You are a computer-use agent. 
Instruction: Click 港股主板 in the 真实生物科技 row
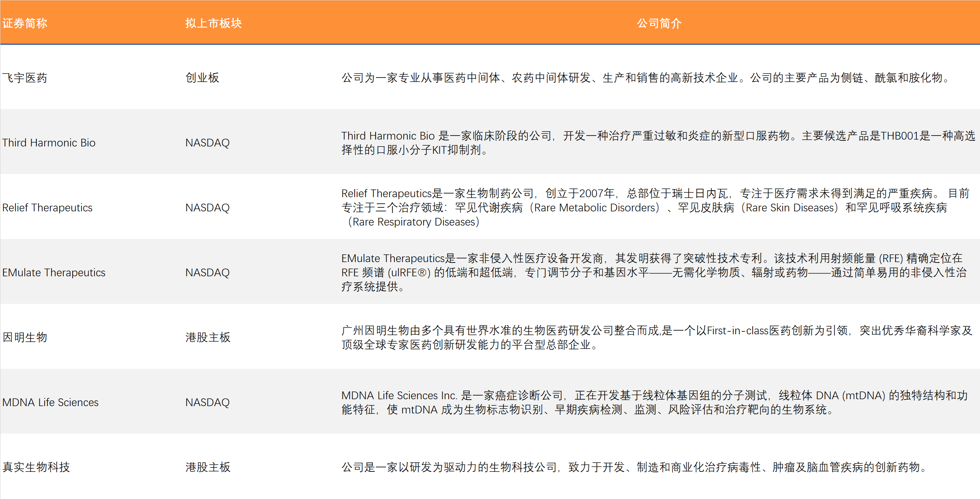208,467
